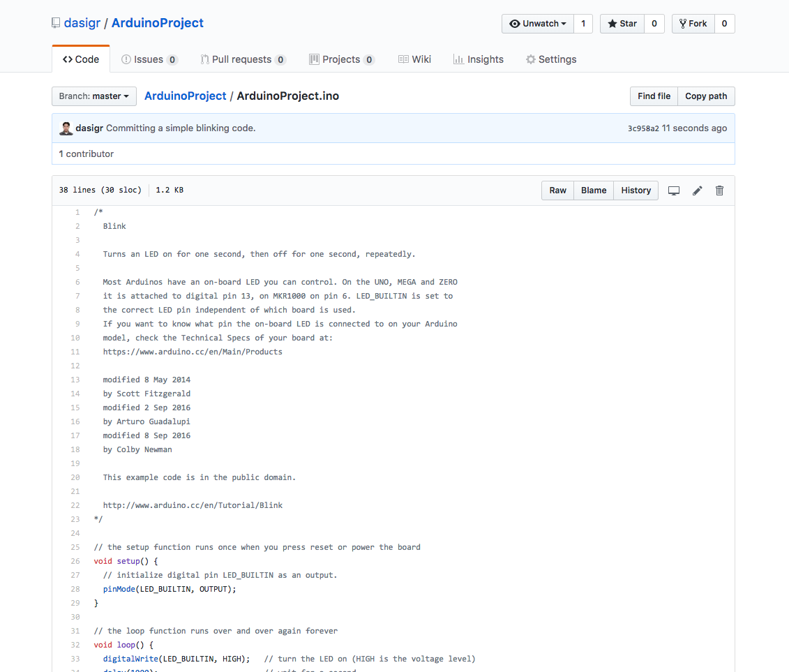Click the 'pinMode(LED_BUILTIN, OUTPUT);' code line

pyautogui.click(x=170, y=589)
